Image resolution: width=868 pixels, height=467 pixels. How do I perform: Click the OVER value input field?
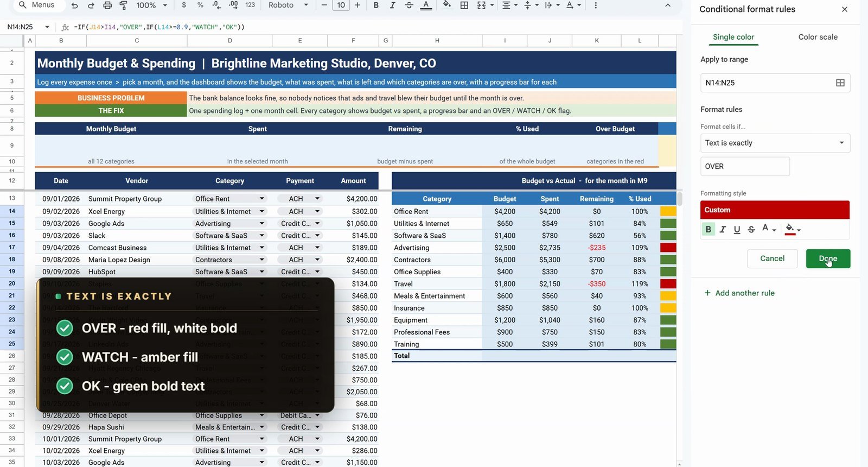[745, 166]
